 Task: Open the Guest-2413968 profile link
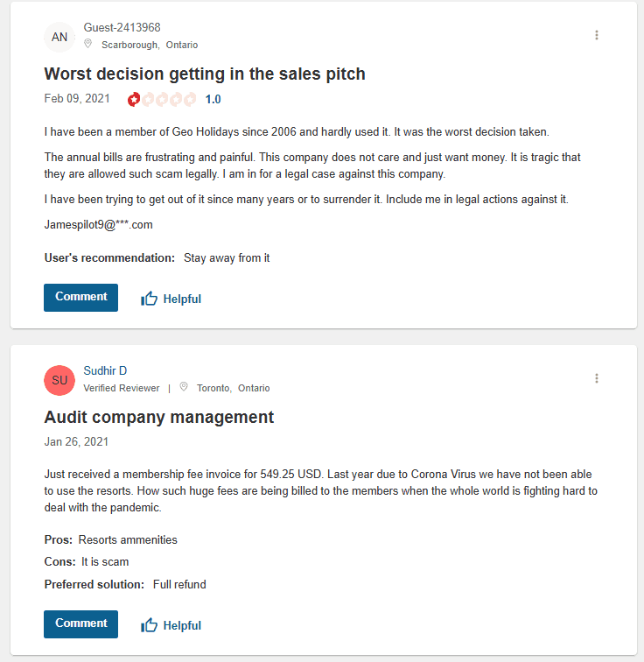122,28
